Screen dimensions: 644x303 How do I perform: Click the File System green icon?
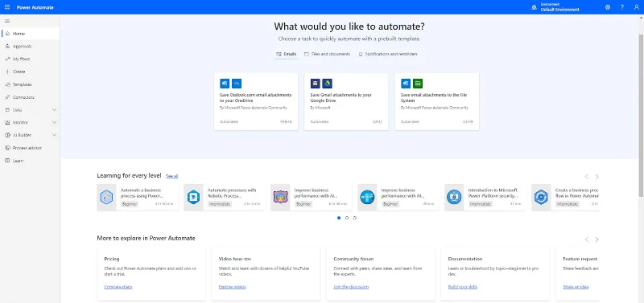(418, 84)
